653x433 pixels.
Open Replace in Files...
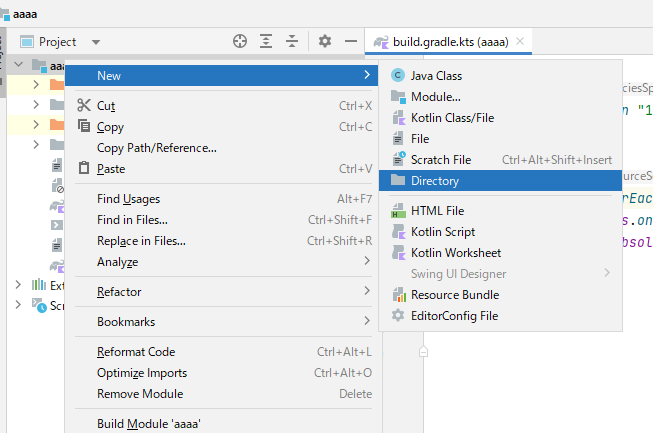tap(224, 241)
